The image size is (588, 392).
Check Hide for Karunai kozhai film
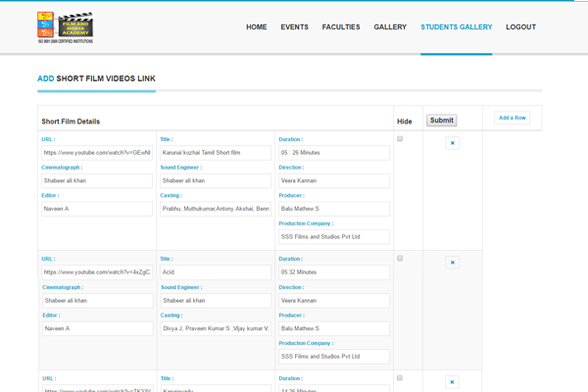coord(400,139)
